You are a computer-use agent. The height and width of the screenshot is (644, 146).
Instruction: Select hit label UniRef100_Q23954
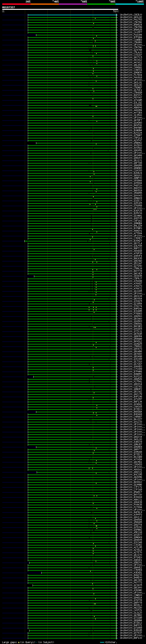coord(131,304)
